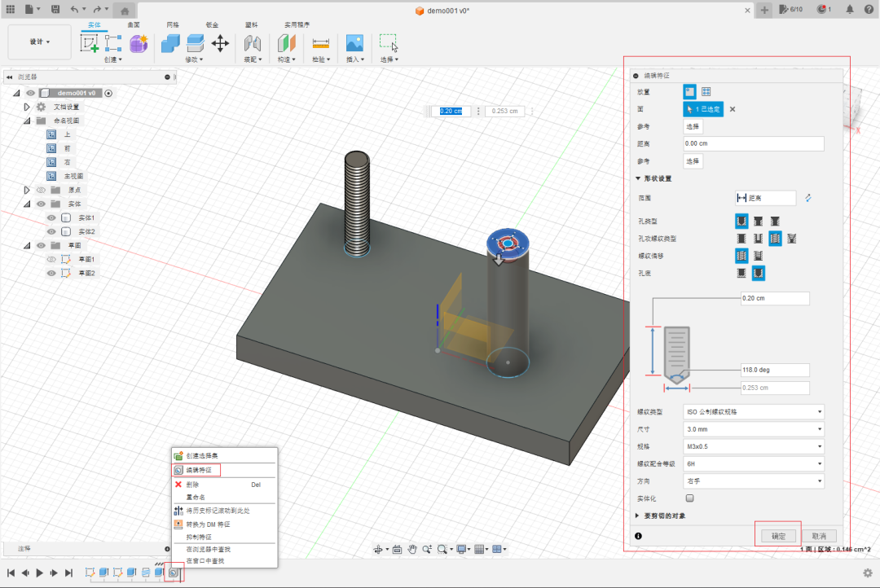880x588 pixels.
Task: Collapse the 形状设置 section
Action: pyautogui.click(x=637, y=178)
